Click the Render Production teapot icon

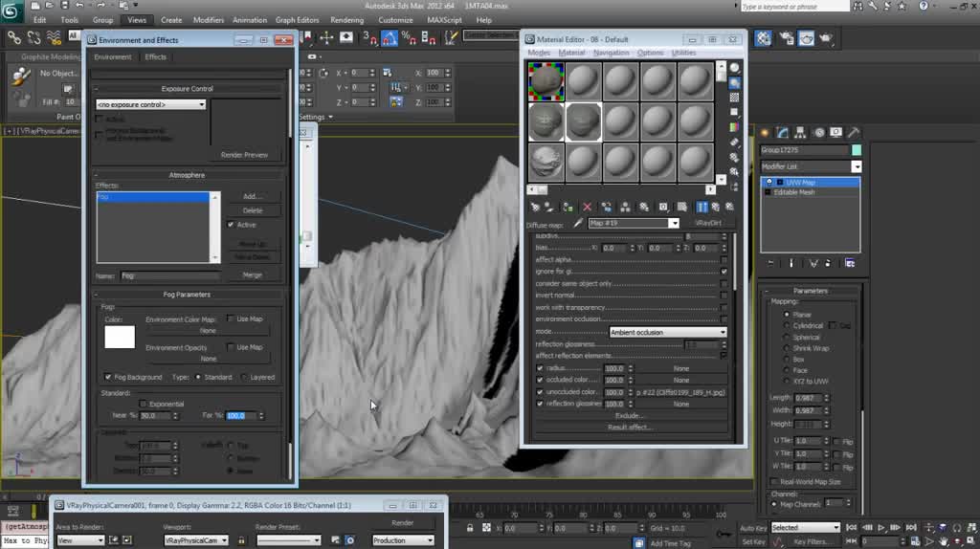click(826, 38)
